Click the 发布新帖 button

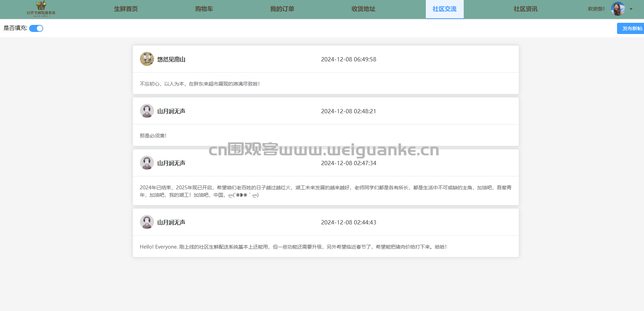(x=631, y=28)
